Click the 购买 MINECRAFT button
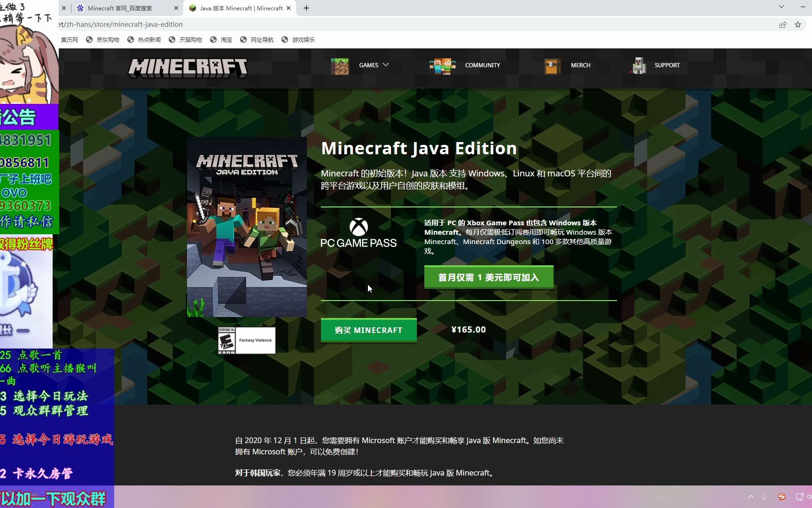Screen dimensions: 812x508 [x=368, y=330]
